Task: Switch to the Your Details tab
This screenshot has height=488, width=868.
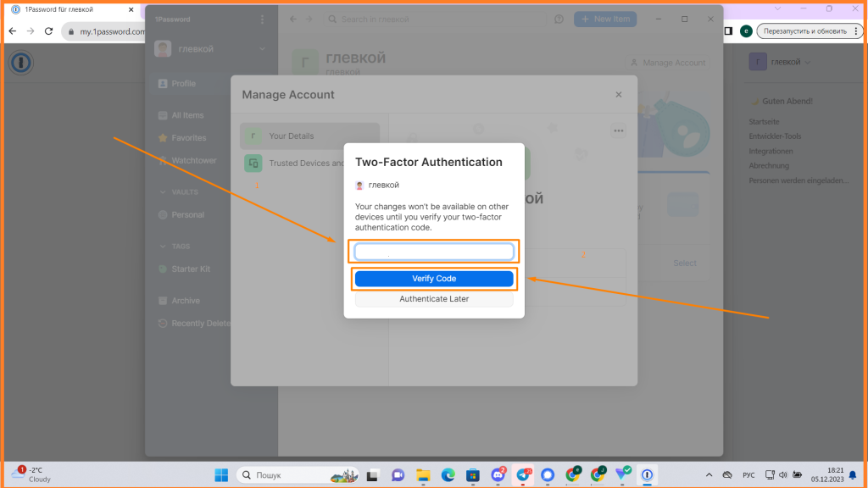Action: tap(293, 135)
